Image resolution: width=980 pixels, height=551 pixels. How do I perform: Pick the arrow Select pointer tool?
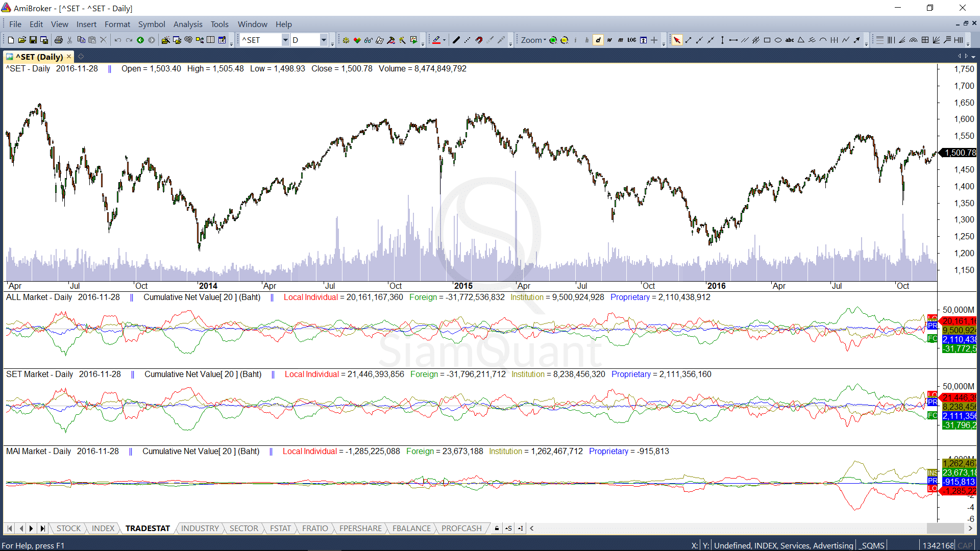pyautogui.click(x=677, y=40)
